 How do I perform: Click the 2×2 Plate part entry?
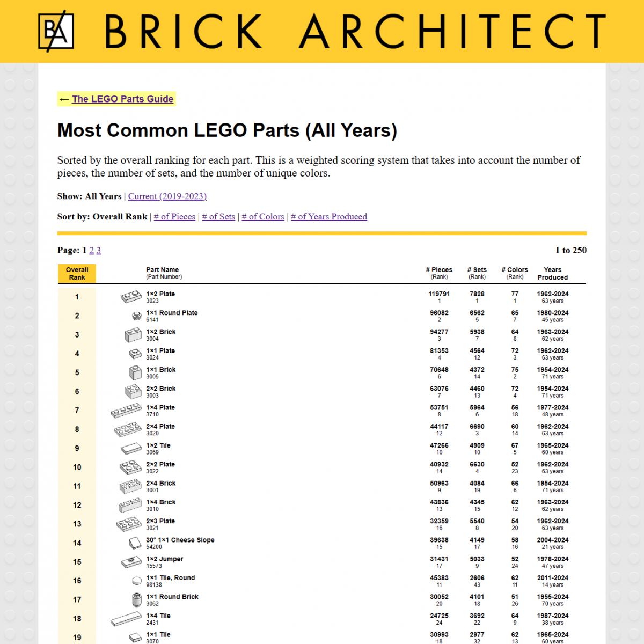tap(160, 464)
